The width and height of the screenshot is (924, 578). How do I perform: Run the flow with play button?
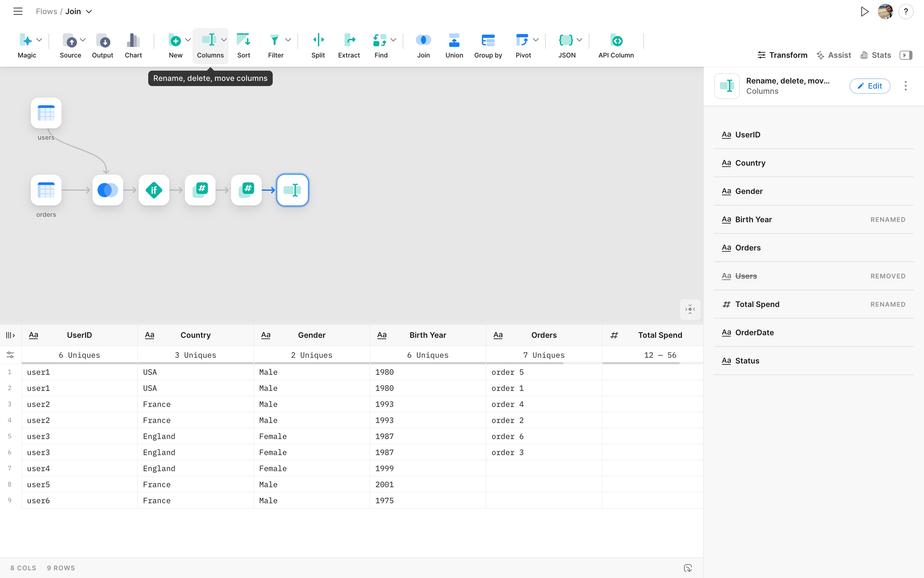(864, 12)
